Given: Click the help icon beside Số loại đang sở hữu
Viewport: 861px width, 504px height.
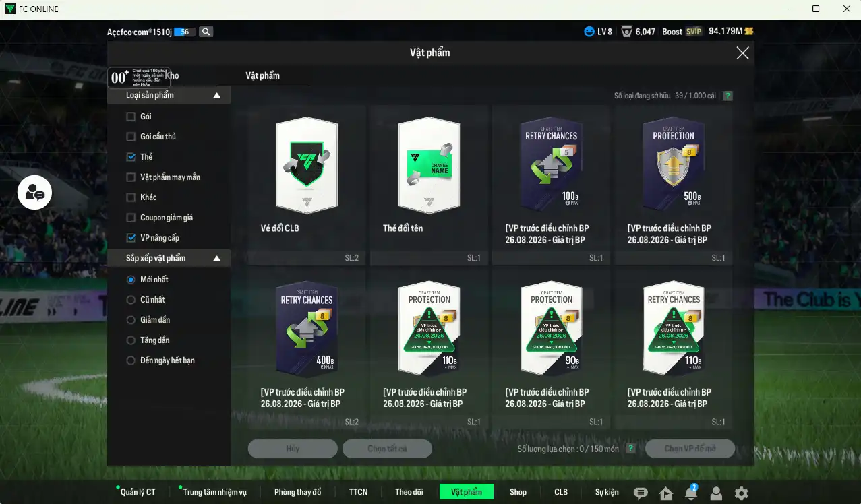Looking at the screenshot, I should tap(728, 96).
